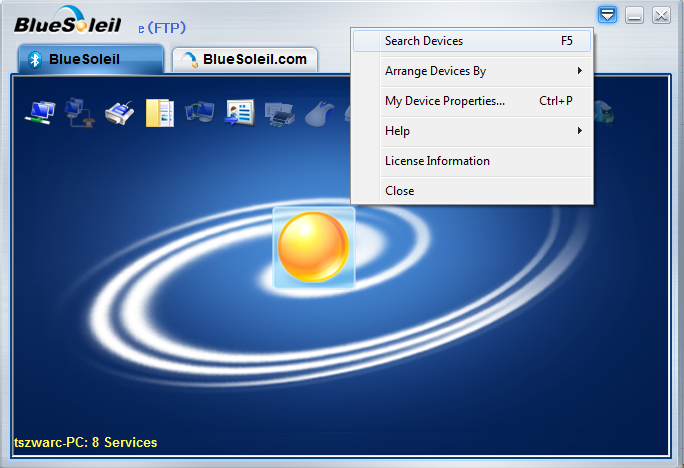Click the yellow sun local device orb
Viewport: 684px width, 468px height.
pos(314,247)
